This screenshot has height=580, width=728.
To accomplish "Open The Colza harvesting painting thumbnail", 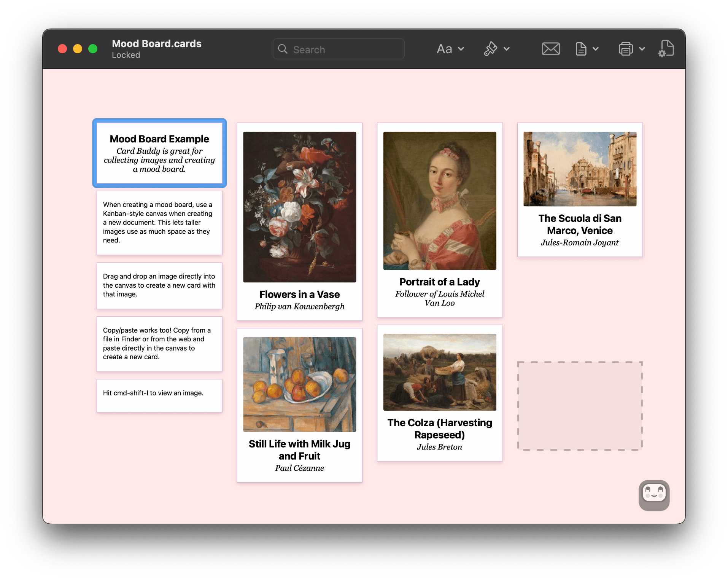I will 440,372.
